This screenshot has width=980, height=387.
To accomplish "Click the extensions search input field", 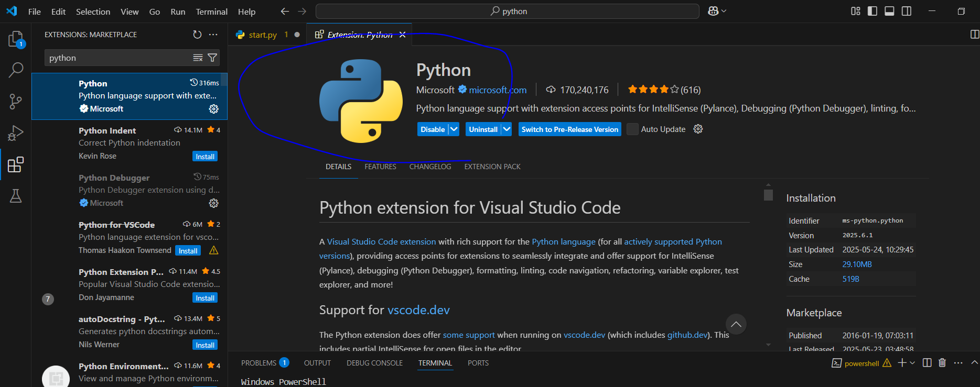I will [x=119, y=58].
